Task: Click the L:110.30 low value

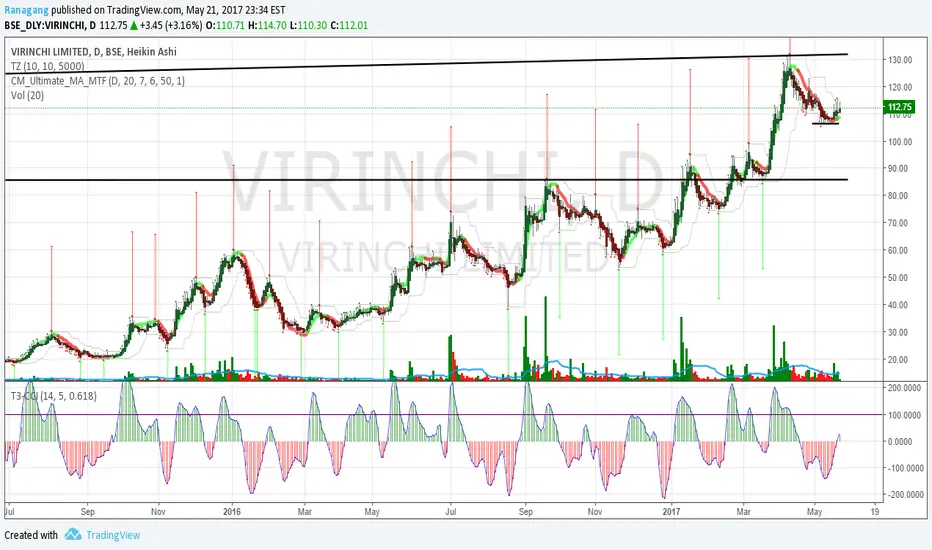Action: coord(308,26)
